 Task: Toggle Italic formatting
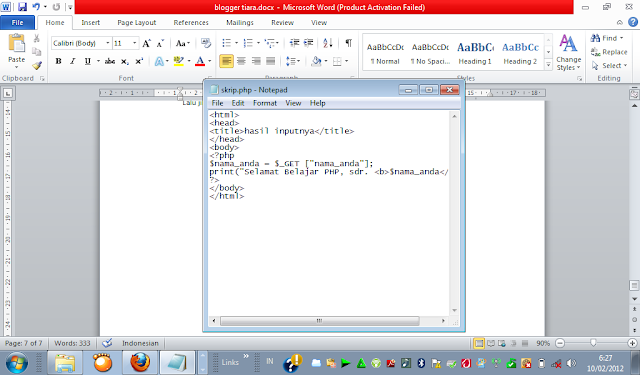73,61
